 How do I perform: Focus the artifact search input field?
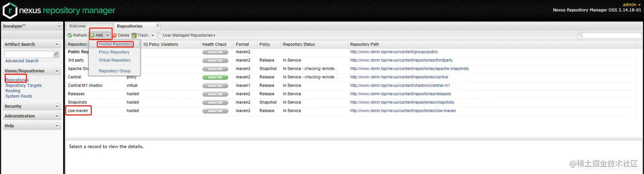(29, 54)
